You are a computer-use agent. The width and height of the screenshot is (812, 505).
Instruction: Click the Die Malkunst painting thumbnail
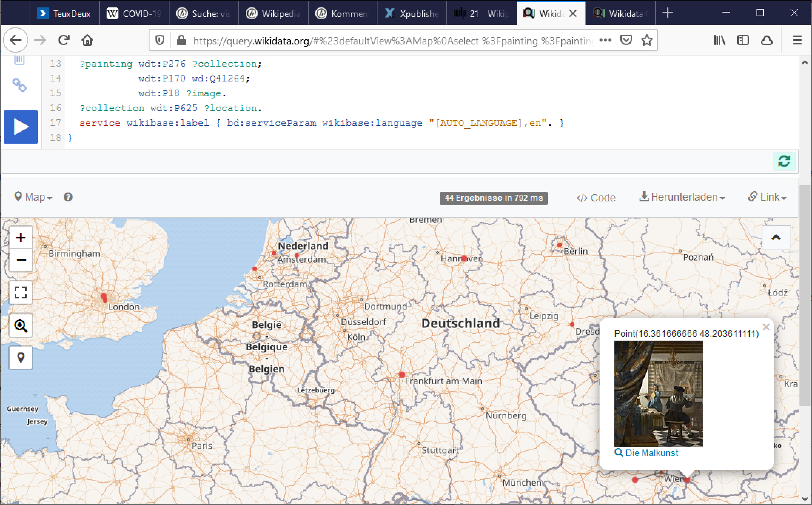[x=658, y=394]
